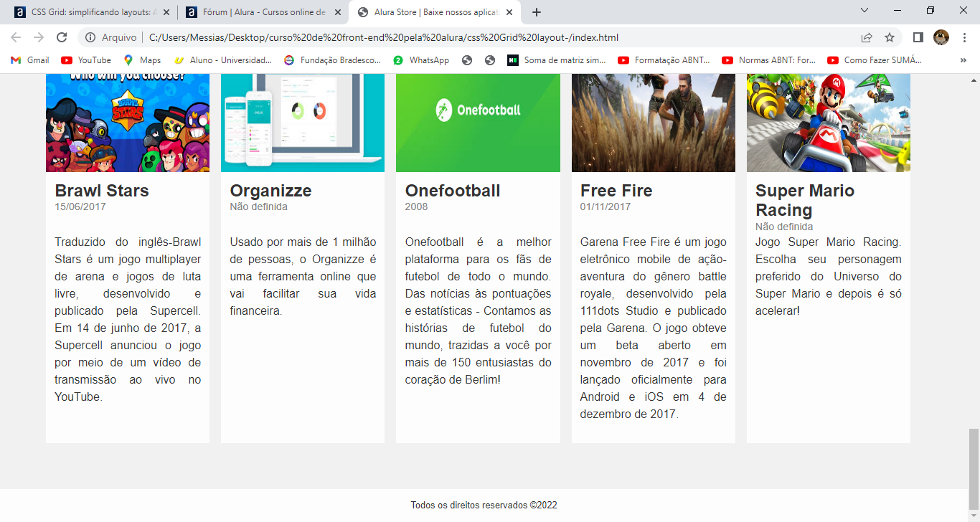Viewport: 980px width, 522px height.
Task: Click the Onefootball description paragraph
Action: [478, 310]
